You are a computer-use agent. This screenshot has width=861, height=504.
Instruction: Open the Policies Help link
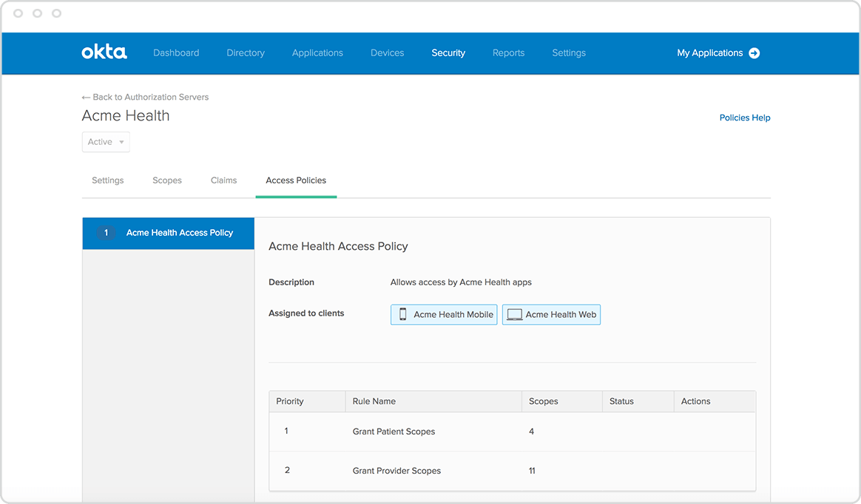745,118
